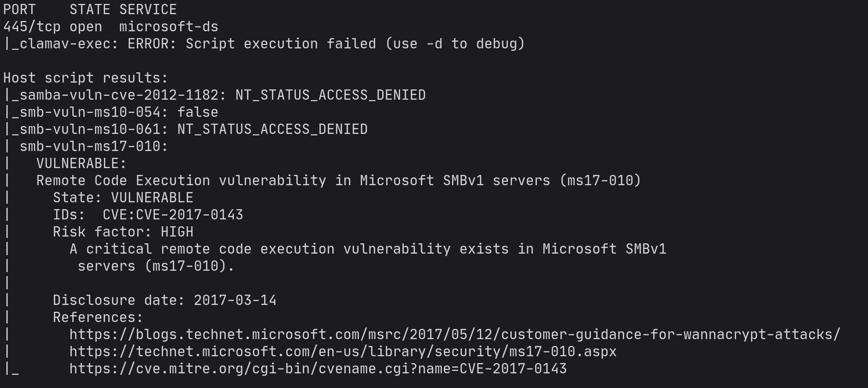Open the technet ms17-010.aspx security link
Image resolution: width=868 pixels, height=388 pixels.
click(x=343, y=352)
